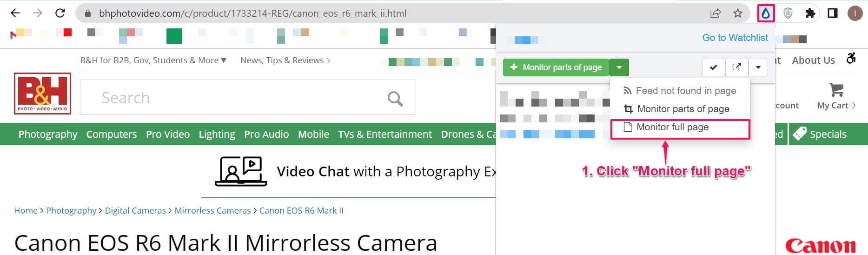Viewport: 868px width, 255px height.
Task: Open Distill popup in new window icon
Action: pos(736,67)
